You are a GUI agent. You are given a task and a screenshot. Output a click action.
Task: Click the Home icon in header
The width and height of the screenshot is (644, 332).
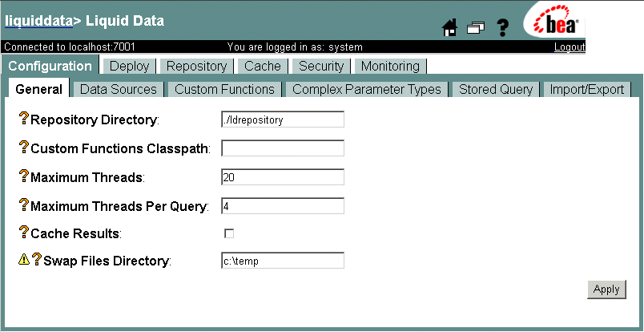449,28
